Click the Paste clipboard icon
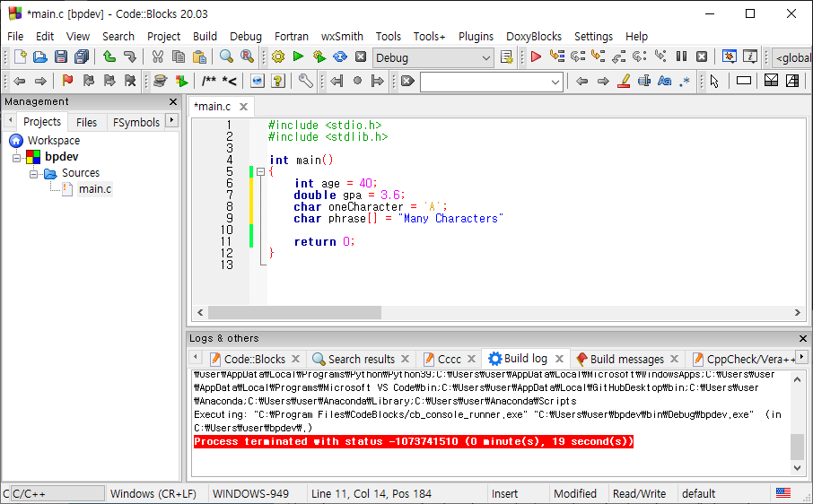813x504 pixels. tap(199, 57)
